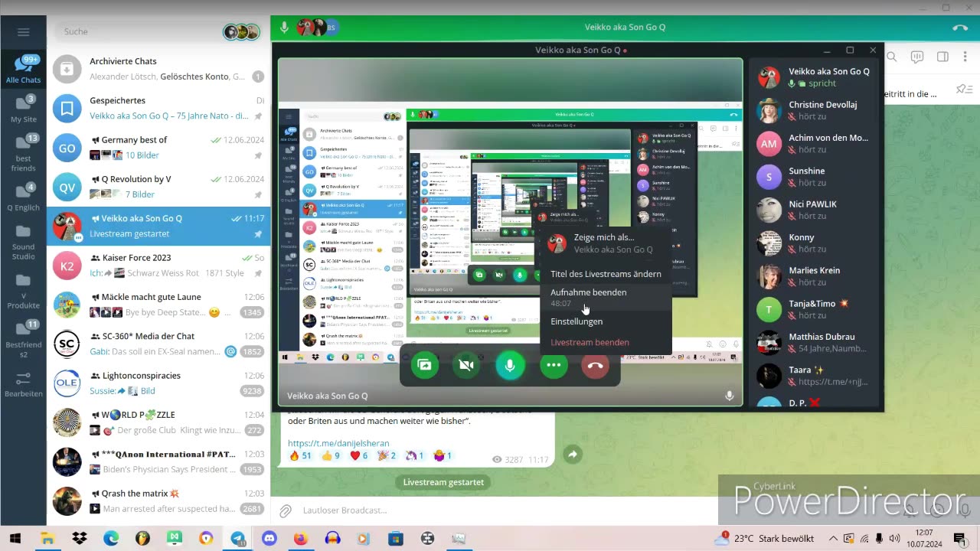The width and height of the screenshot is (980, 551).
Task: Select the Sound Studio folder
Action: [x=23, y=240]
